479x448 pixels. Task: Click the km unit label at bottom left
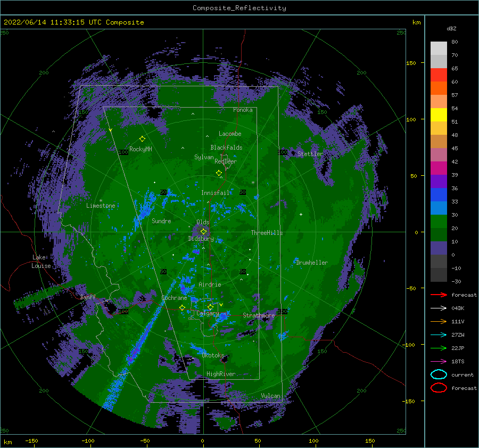coord(7,442)
